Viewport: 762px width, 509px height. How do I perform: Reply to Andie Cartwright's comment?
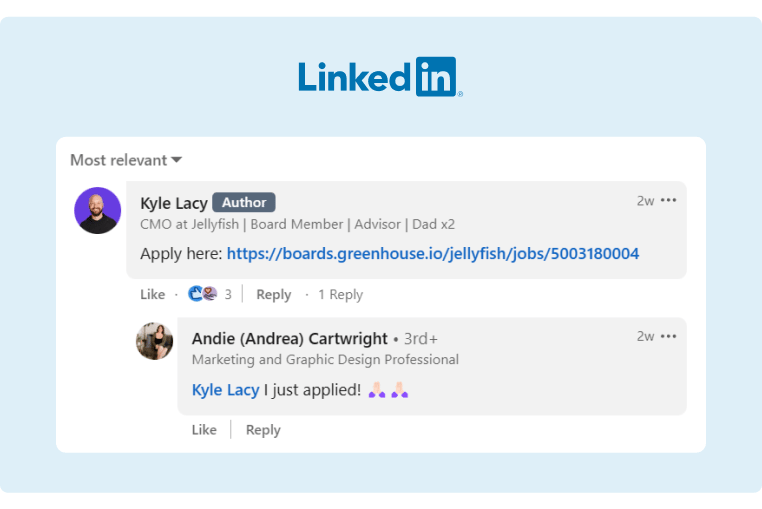pos(263,430)
